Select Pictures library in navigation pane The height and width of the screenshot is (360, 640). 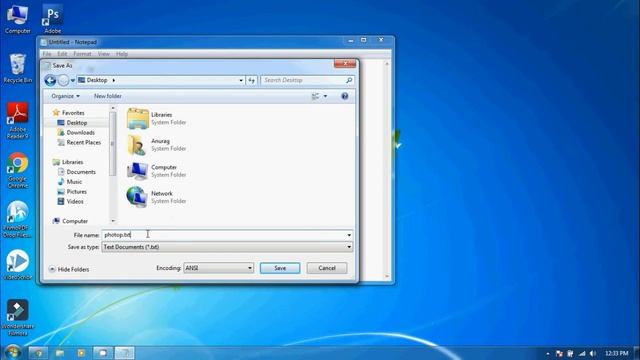(x=72, y=191)
